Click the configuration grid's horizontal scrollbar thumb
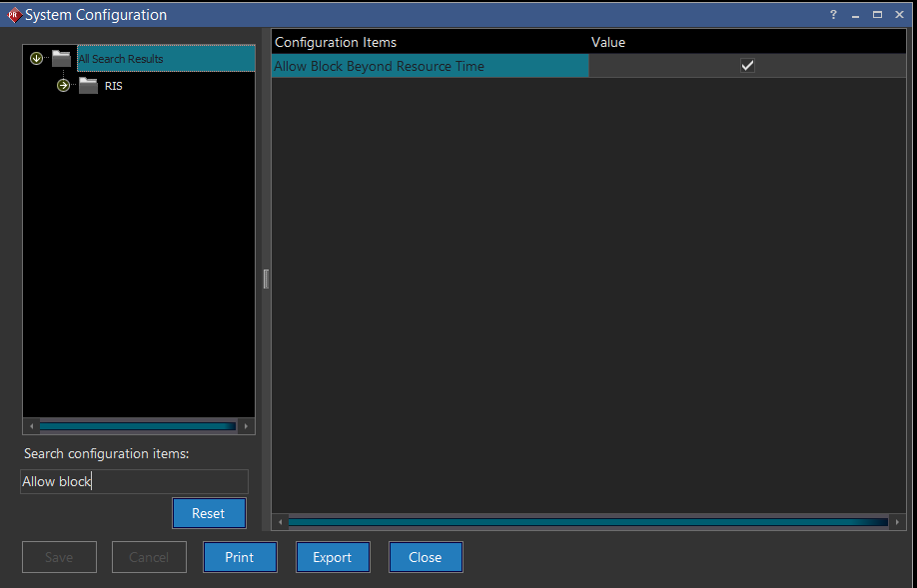The width and height of the screenshot is (917, 588). click(587, 522)
